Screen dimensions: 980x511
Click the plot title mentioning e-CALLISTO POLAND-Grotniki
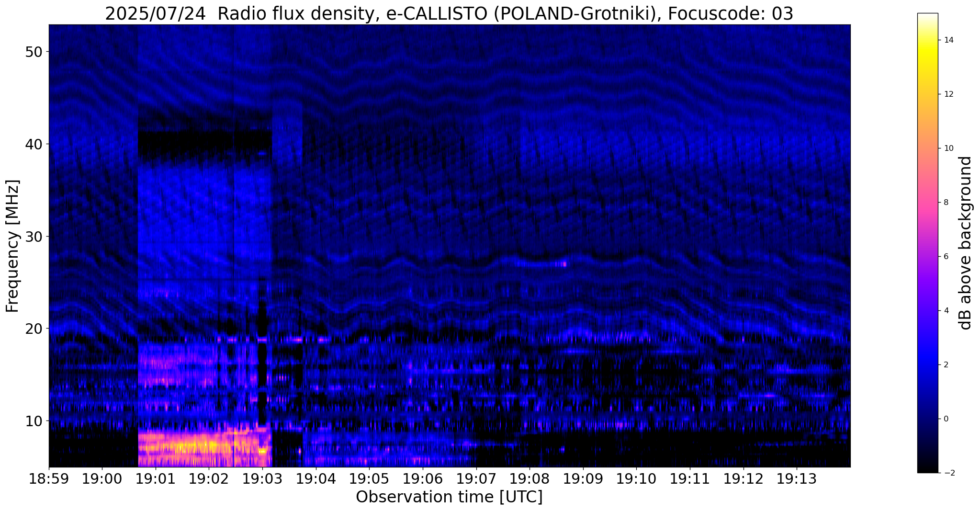click(x=449, y=14)
